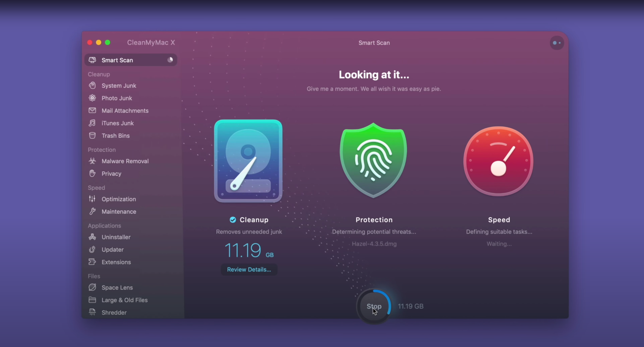Toggle the Maintenance speed option
This screenshot has width=644, height=347.
[119, 211]
